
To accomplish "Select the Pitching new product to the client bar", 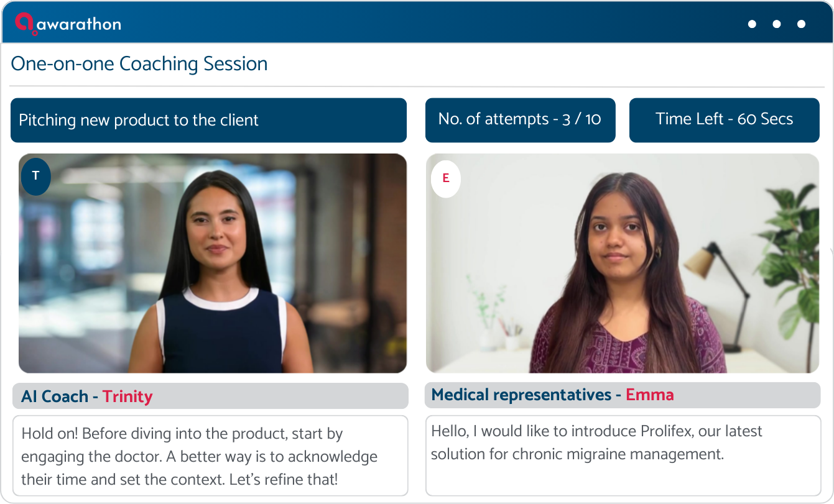I will (208, 120).
